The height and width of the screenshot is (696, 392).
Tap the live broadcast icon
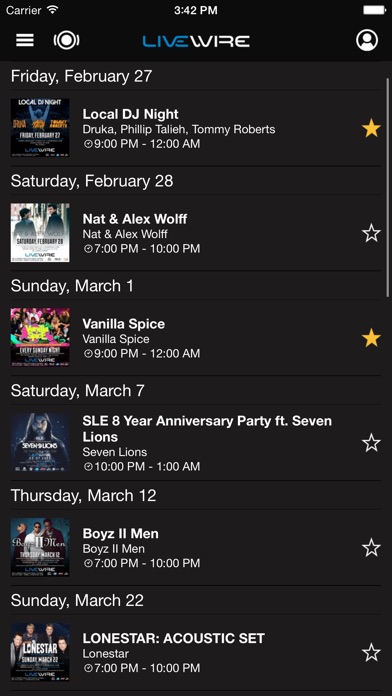tap(67, 40)
